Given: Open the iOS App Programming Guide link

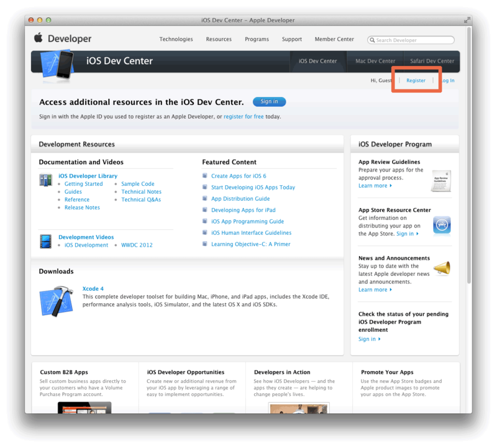Looking at the screenshot, I should pyautogui.click(x=247, y=222).
